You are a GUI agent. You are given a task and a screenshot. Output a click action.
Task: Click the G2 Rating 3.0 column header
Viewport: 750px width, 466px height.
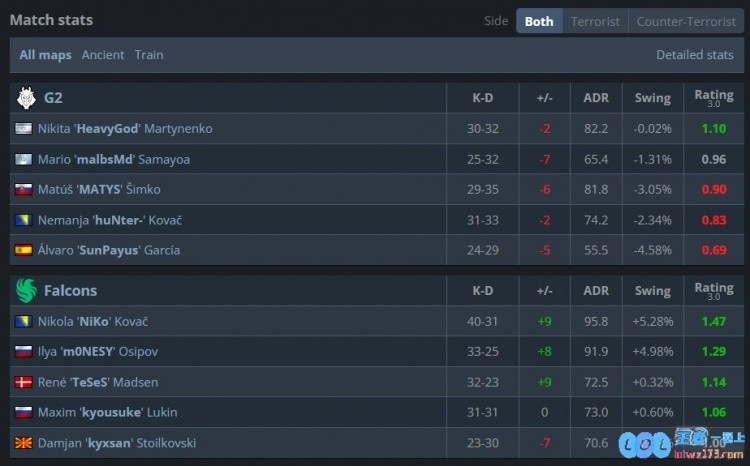[714, 98]
